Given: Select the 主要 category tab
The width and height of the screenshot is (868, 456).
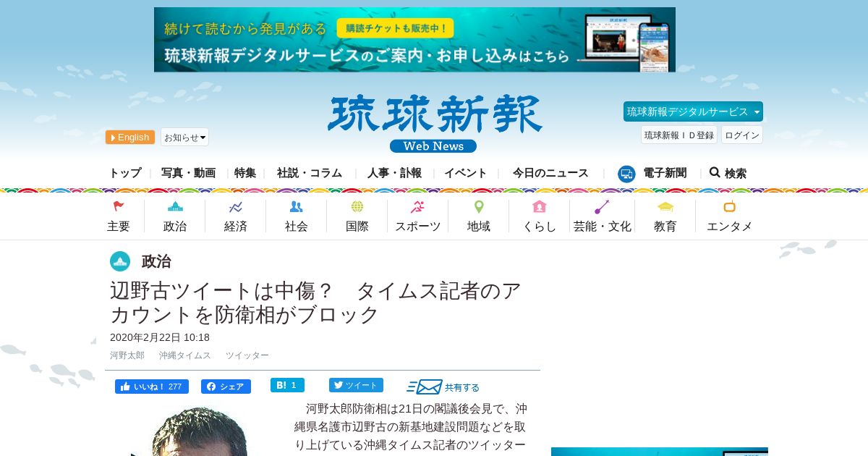Looking at the screenshot, I should coord(119,227).
